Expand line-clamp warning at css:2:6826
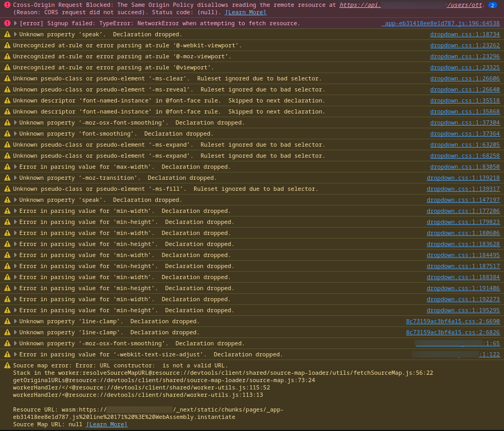Viewport: 504px width, 431px height. [15, 332]
